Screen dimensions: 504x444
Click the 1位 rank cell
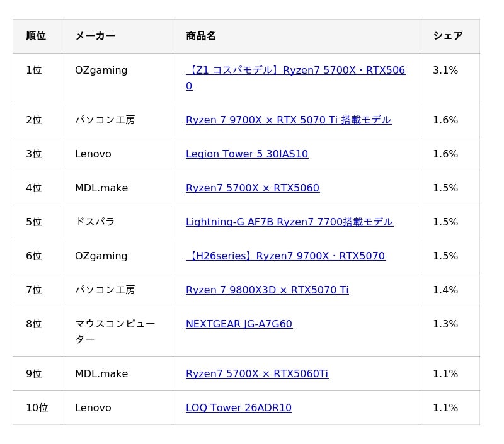point(34,71)
